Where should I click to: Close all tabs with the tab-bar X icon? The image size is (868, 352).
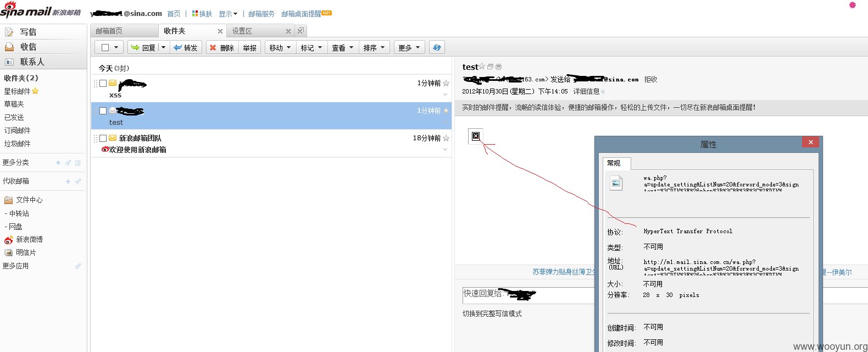point(301,31)
